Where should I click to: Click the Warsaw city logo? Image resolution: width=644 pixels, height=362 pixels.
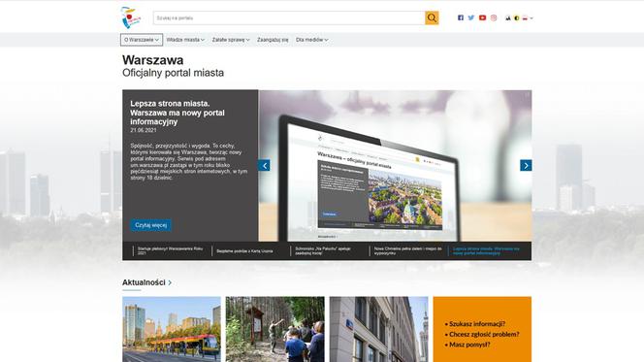click(131, 17)
